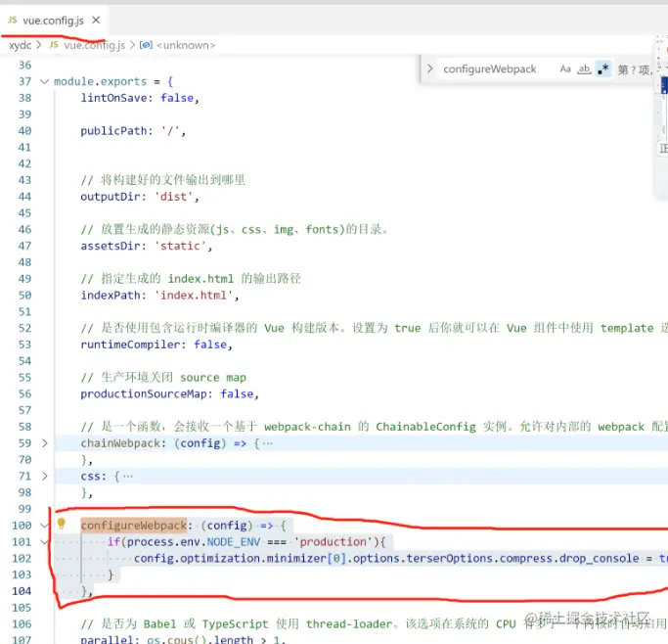
Task: Click the runtimeCompiler property
Action: [x=130, y=345]
